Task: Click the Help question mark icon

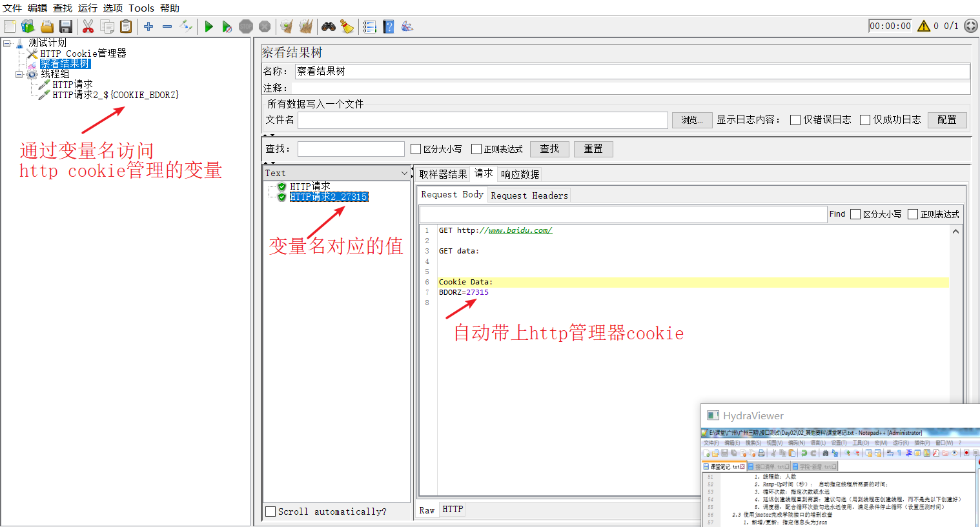Action: (388, 26)
